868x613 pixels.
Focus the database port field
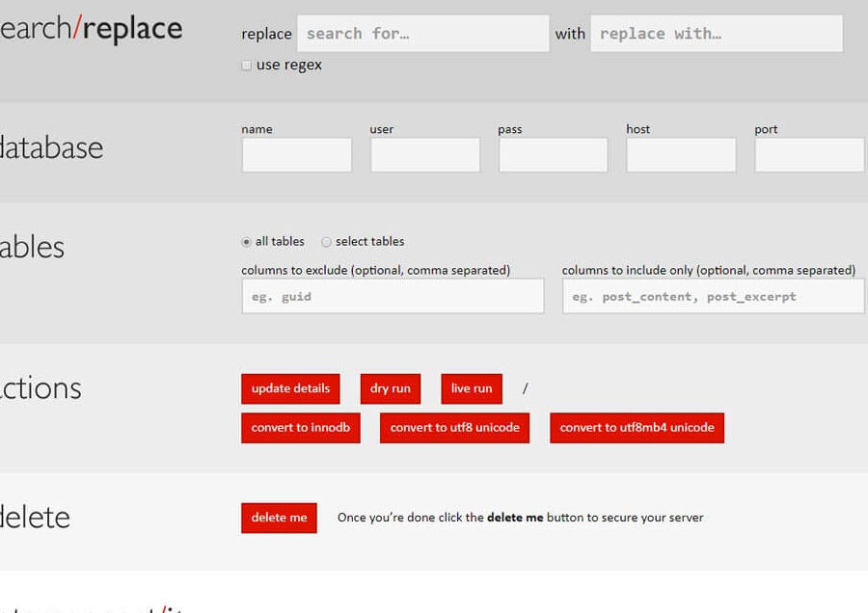point(809,155)
